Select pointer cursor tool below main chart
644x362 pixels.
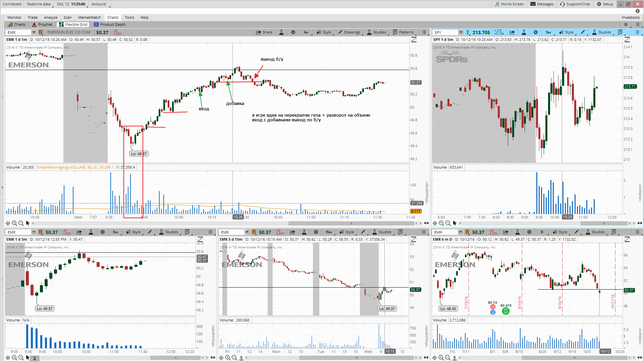[x=28, y=223]
